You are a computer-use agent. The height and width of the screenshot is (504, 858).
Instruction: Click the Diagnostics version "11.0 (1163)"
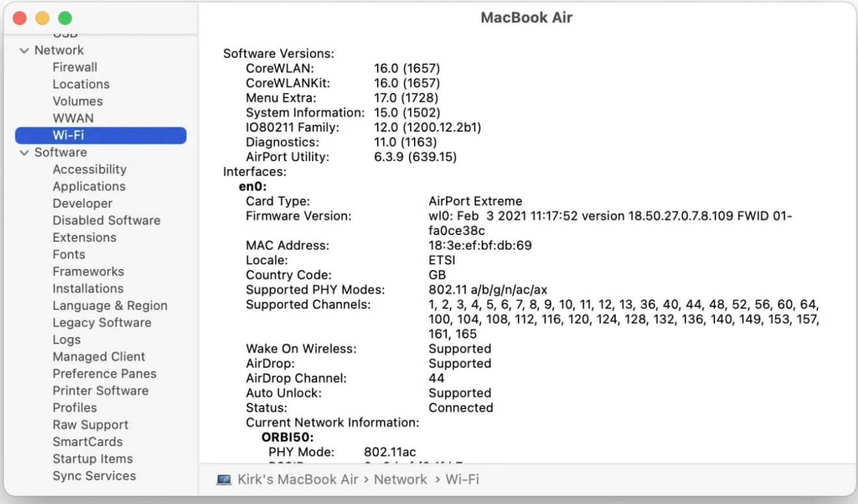pos(406,142)
